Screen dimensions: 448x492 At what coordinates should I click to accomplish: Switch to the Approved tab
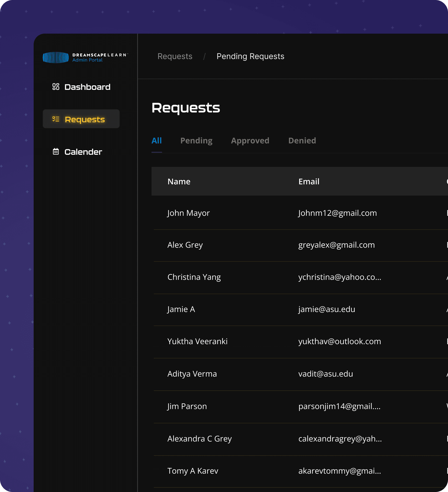[x=250, y=141]
